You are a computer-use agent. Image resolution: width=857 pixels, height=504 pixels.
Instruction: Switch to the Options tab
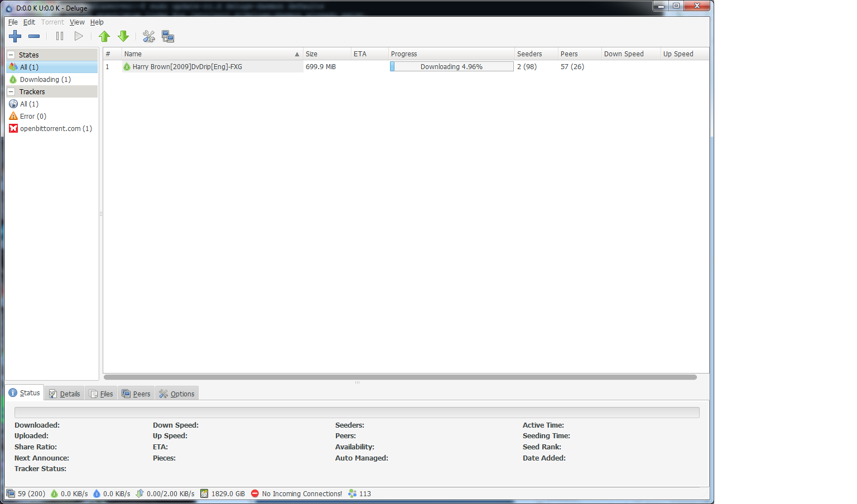(177, 394)
